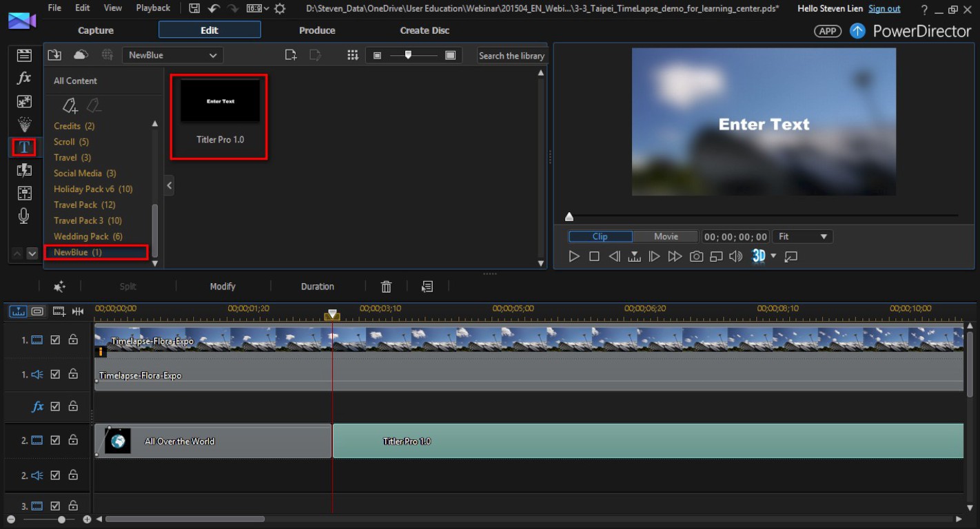Click the magic tools wand icon

(x=59, y=287)
